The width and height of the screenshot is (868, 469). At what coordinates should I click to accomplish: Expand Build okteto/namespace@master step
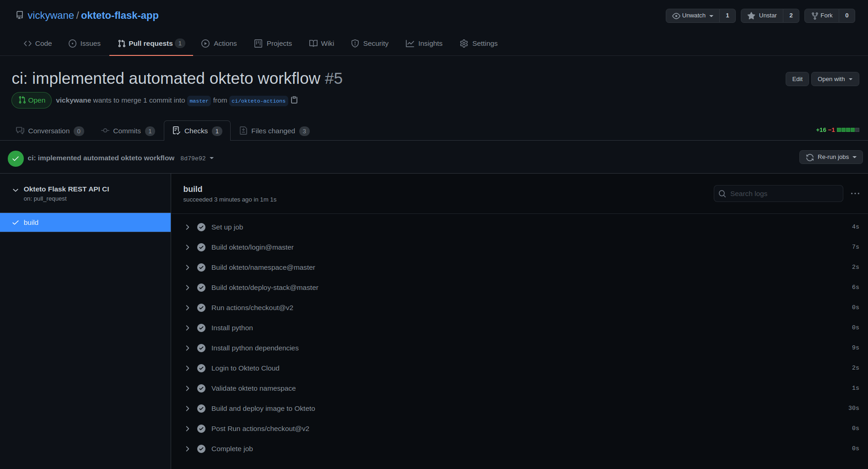click(188, 267)
